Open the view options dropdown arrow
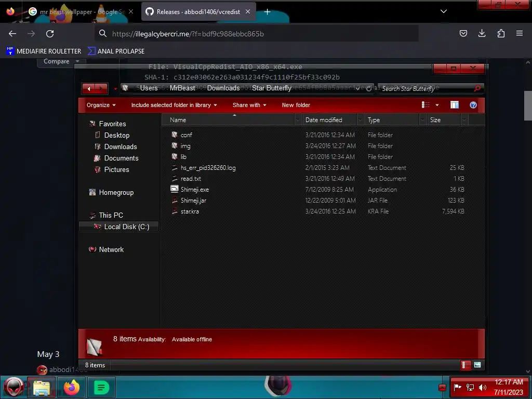 click(x=437, y=105)
